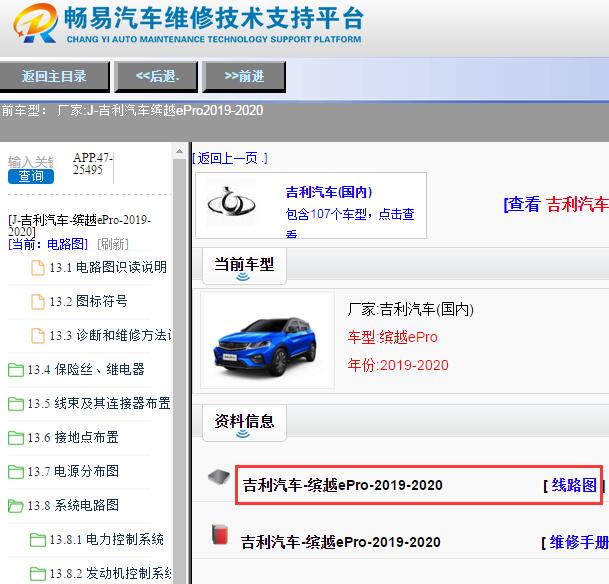Open tree item 13.8 系统电路图

pyautogui.click(x=73, y=506)
